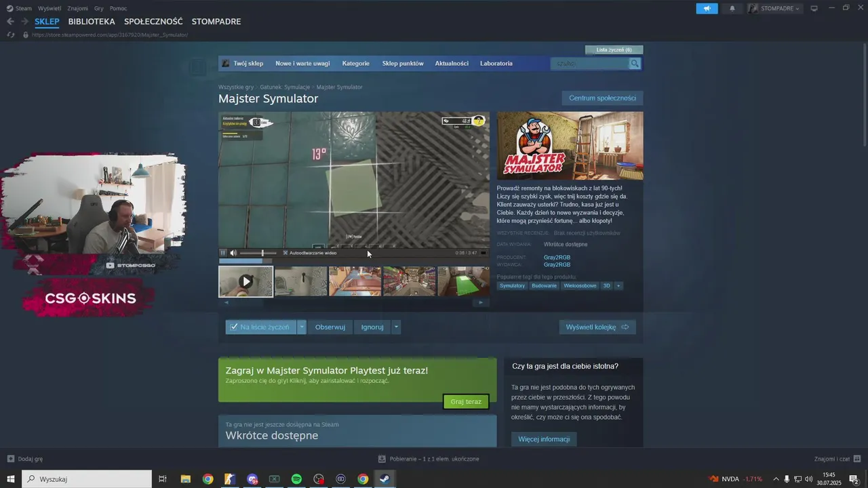Select the Budowanie tag
The width and height of the screenshot is (868, 488).
545,286
